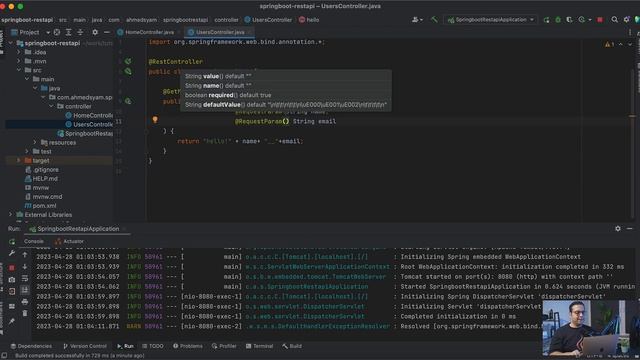The height and width of the screenshot is (360, 640).
Task: Open the TODO tool window
Action: pos(153,346)
